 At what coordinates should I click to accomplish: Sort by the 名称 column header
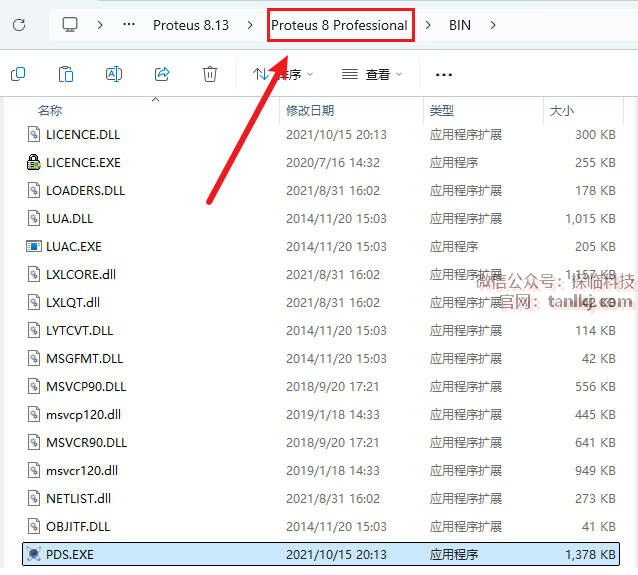point(50,110)
